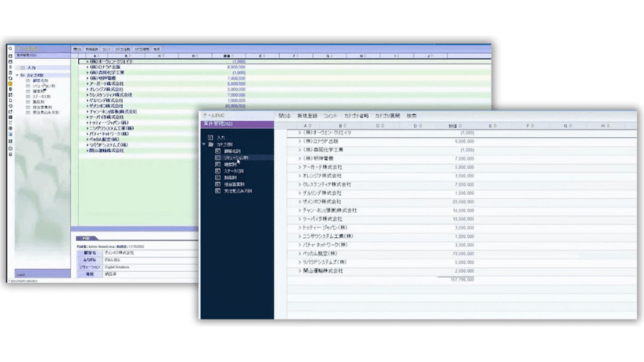The height and width of the screenshot is (362, 644).
Task: Click the highlighted yellow circle icon in back window strip
Action: click(x=10, y=84)
